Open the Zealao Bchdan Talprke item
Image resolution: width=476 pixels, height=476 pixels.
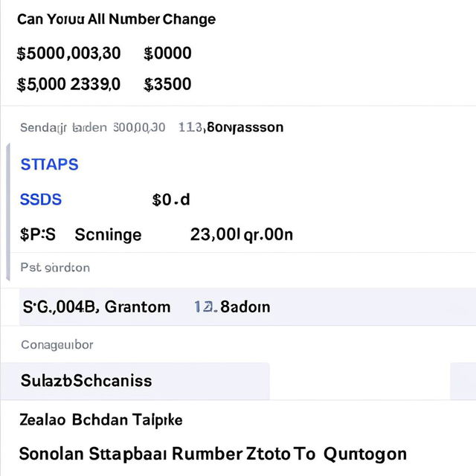101,420
